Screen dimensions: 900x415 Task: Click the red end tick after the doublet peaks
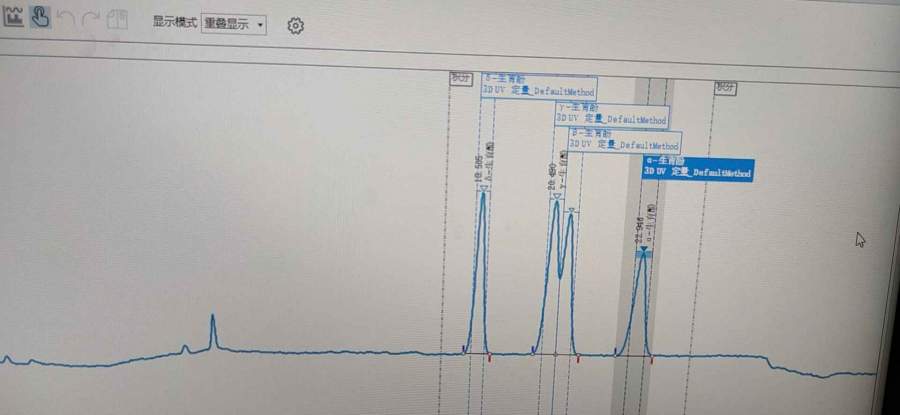pyautogui.click(x=579, y=358)
